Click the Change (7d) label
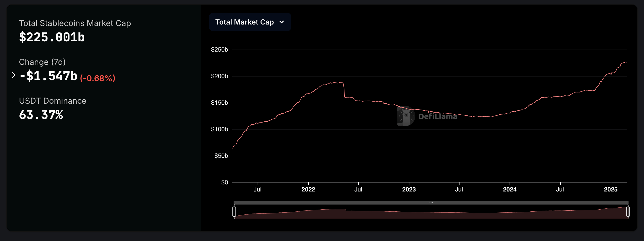 [x=42, y=62]
